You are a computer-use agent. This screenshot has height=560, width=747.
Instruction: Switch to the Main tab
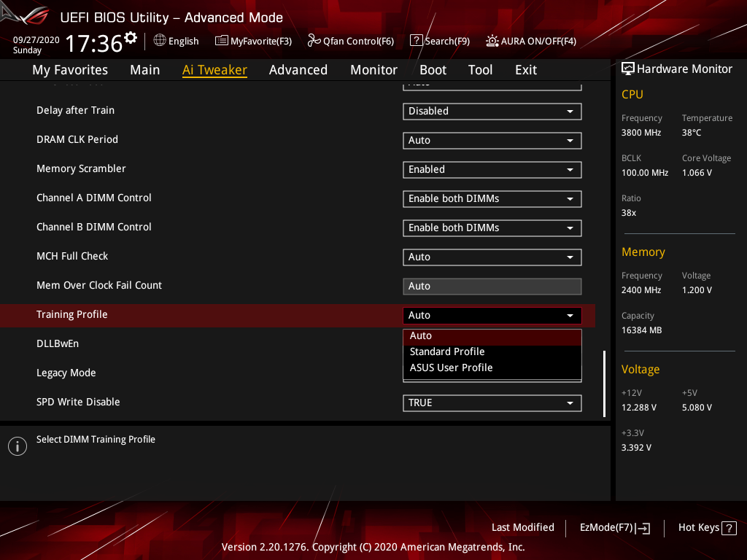(x=145, y=70)
